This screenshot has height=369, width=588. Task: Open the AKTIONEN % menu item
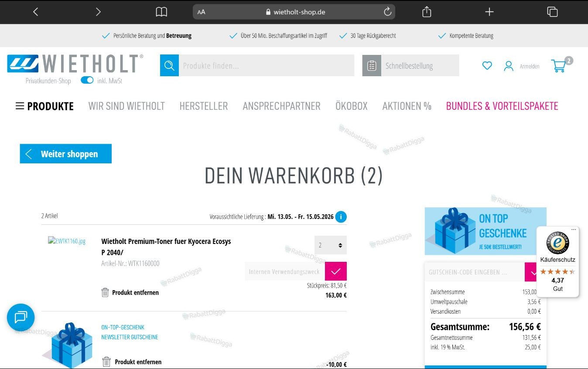pos(407,106)
